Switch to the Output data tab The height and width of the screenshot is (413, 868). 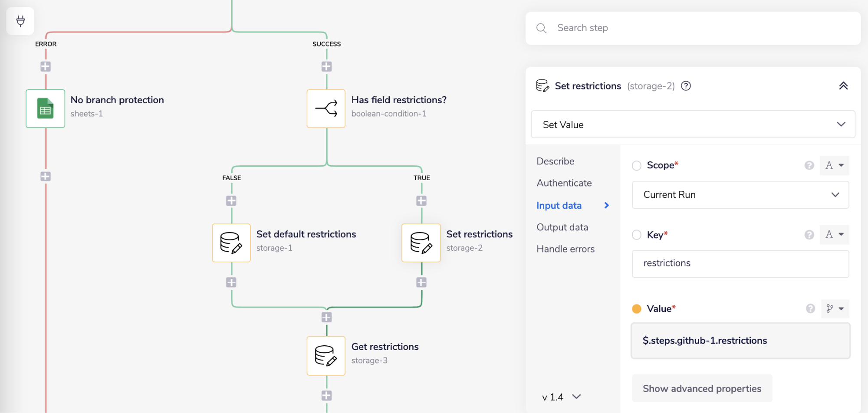(x=562, y=227)
